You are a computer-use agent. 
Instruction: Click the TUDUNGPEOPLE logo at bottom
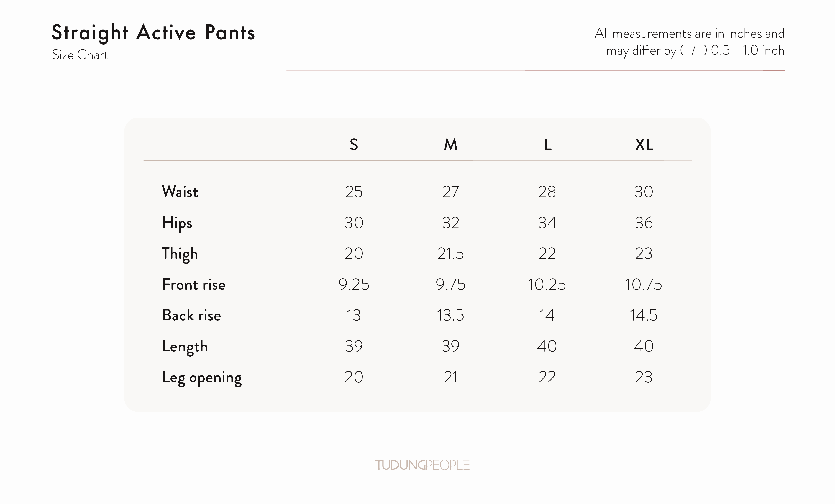coord(422,465)
